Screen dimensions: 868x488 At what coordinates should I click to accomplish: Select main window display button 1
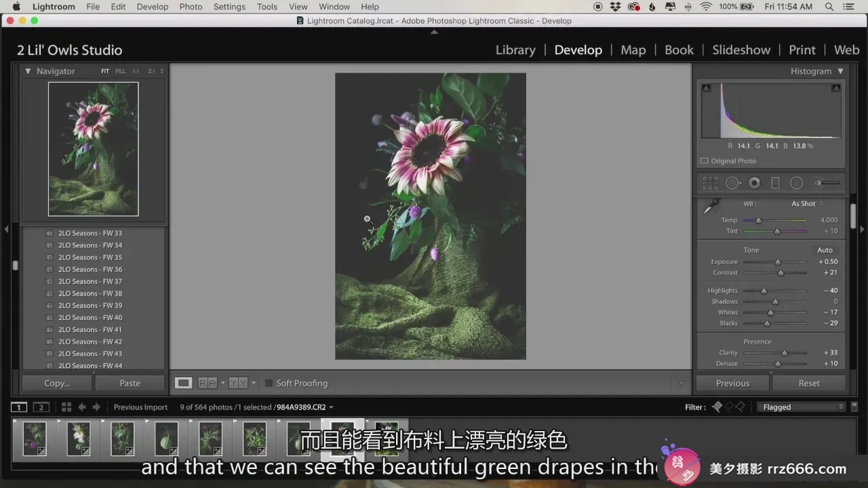pos(19,407)
